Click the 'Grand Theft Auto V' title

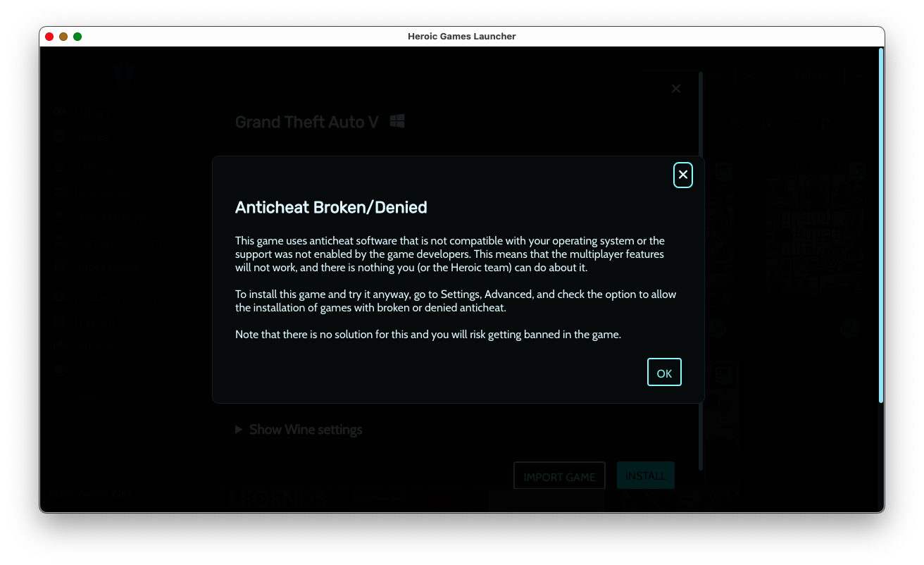tap(306, 122)
